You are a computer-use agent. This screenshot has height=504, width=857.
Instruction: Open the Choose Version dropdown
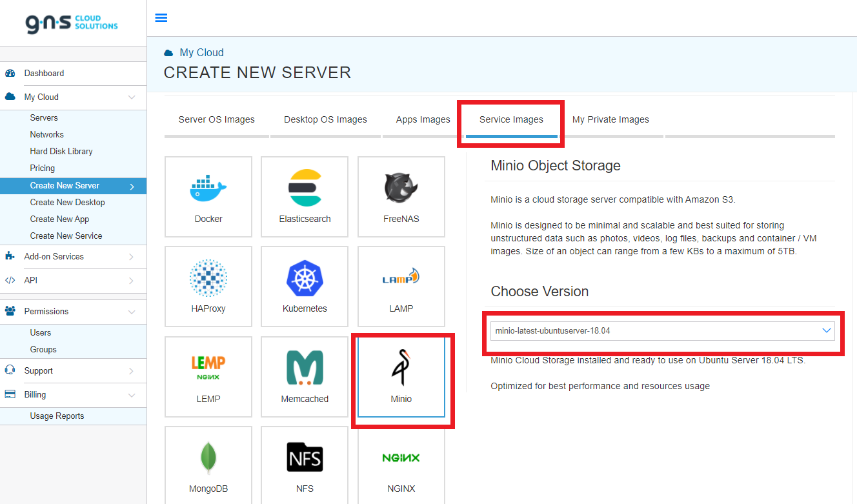pos(663,330)
